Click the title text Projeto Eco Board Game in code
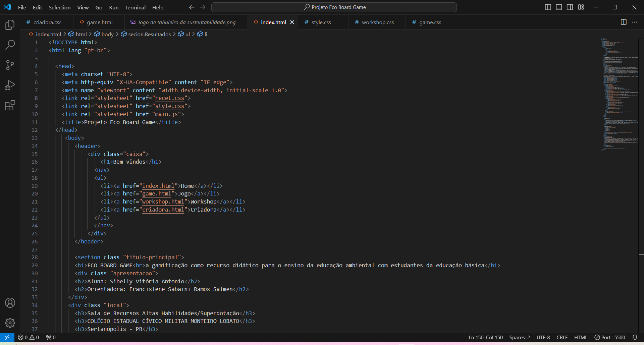The image size is (644, 345). tap(119, 122)
